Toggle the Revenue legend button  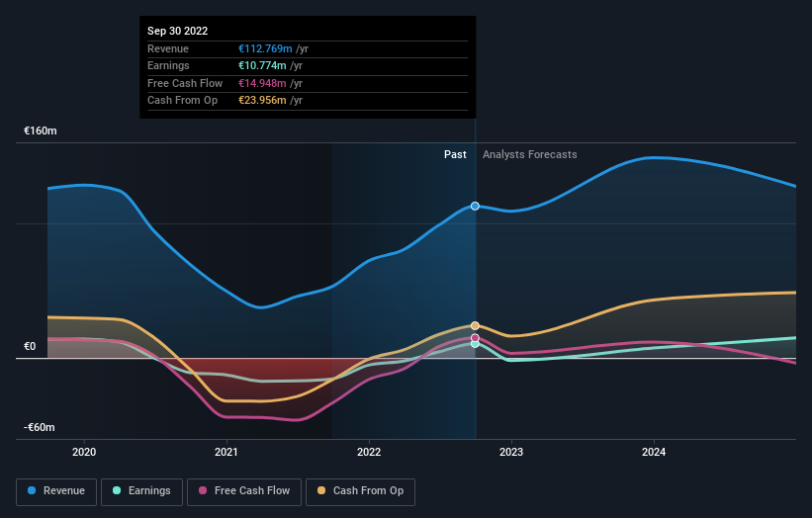(56, 491)
